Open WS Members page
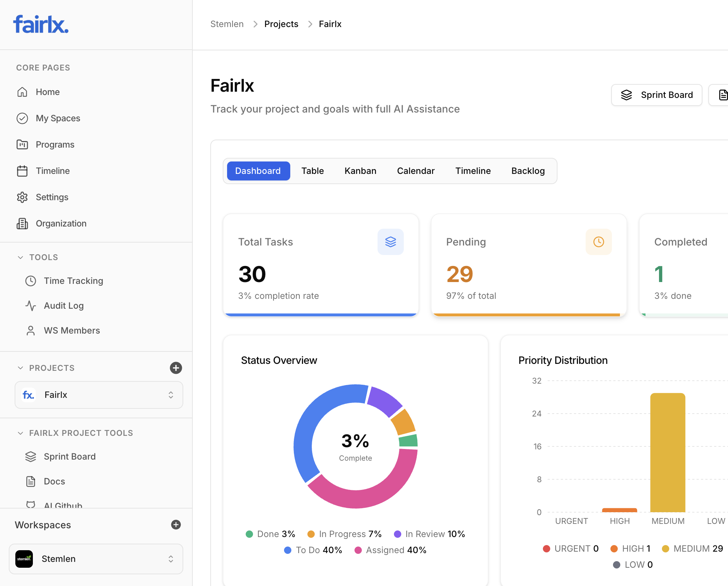 coord(72,331)
